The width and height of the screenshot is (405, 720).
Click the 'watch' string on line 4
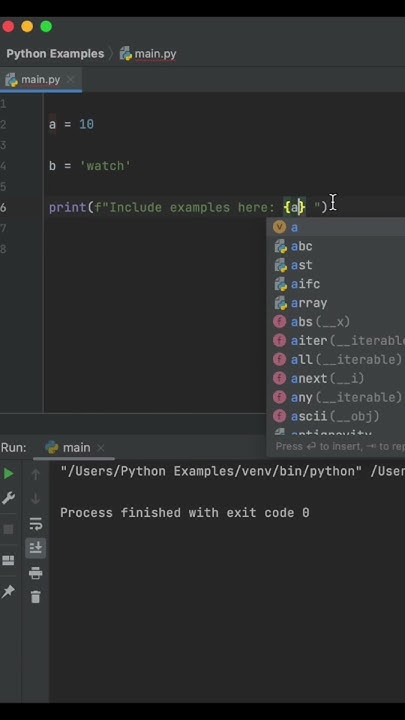pos(105,166)
